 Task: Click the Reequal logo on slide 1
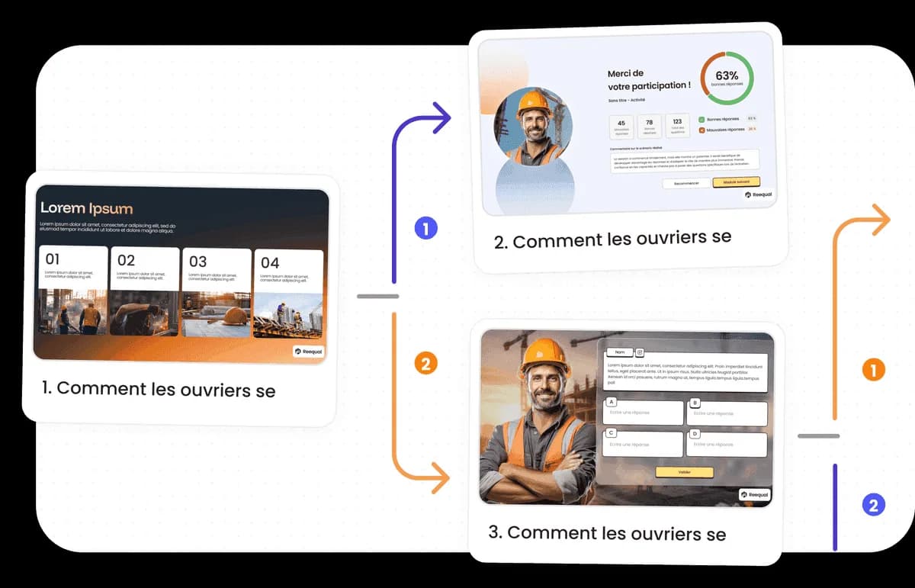tap(308, 352)
